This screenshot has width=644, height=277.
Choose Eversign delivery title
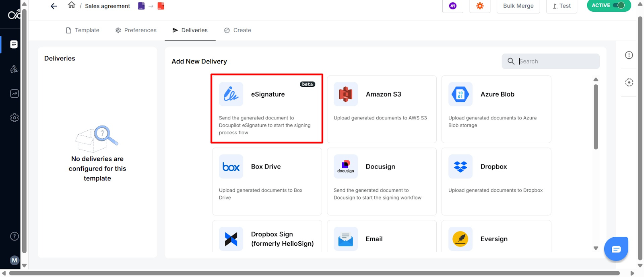(x=494, y=239)
